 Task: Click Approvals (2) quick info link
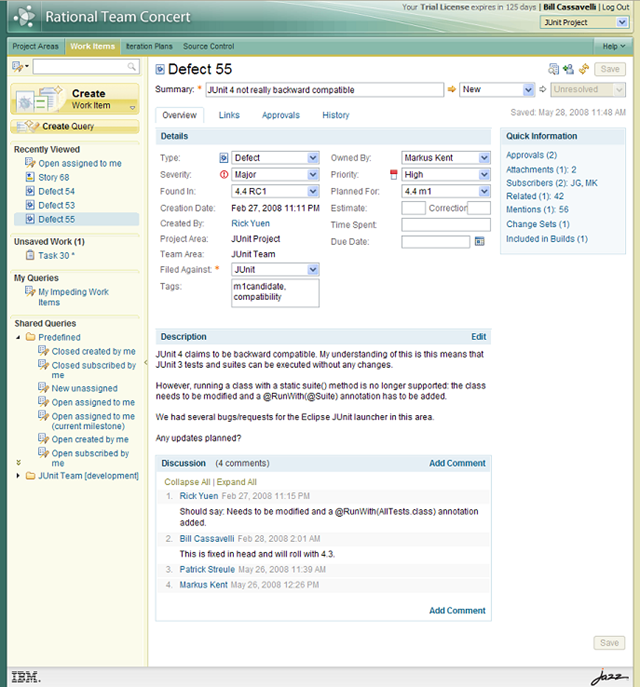pyautogui.click(x=531, y=155)
